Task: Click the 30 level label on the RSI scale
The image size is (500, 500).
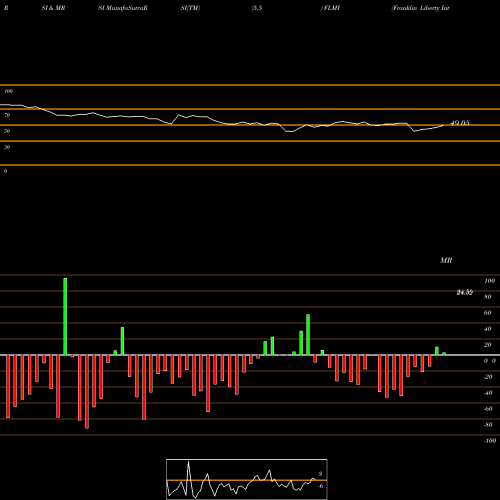Action: [7, 147]
